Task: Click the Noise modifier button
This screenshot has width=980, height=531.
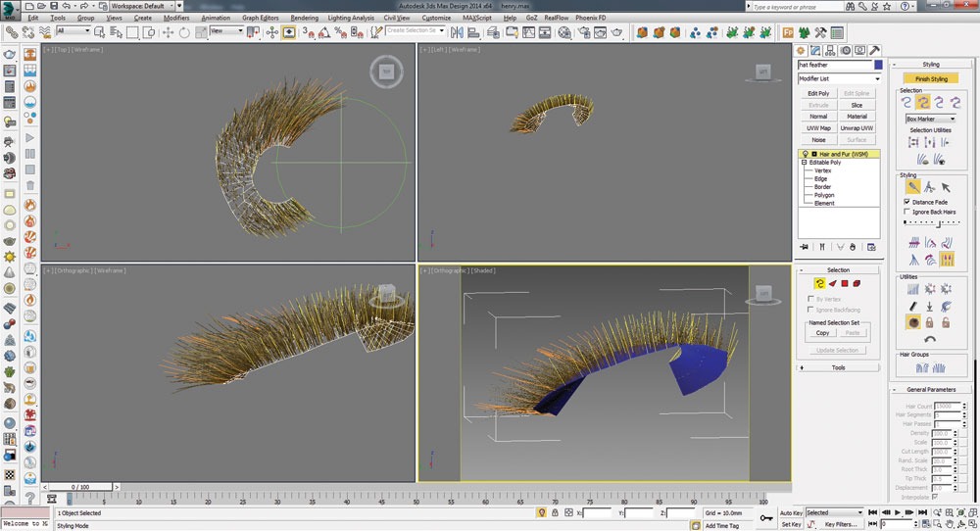Action: pos(818,140)
